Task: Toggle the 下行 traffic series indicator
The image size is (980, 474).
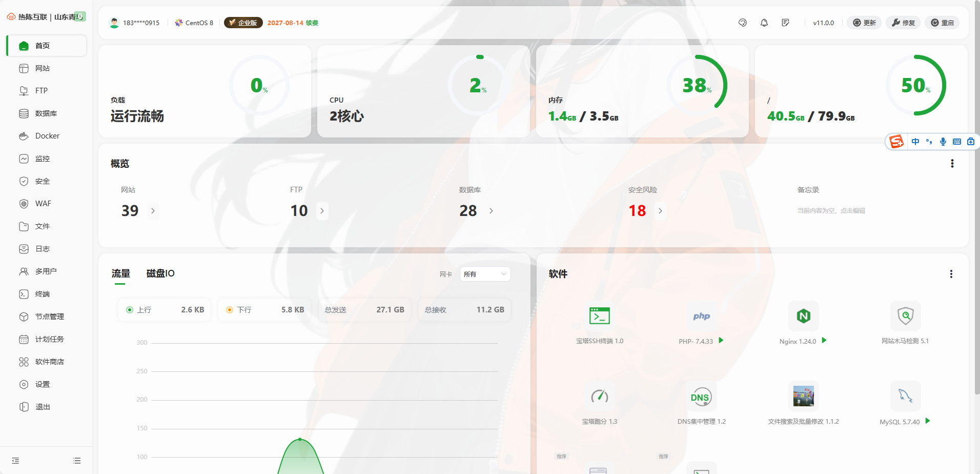Action: tap(230, 310)
